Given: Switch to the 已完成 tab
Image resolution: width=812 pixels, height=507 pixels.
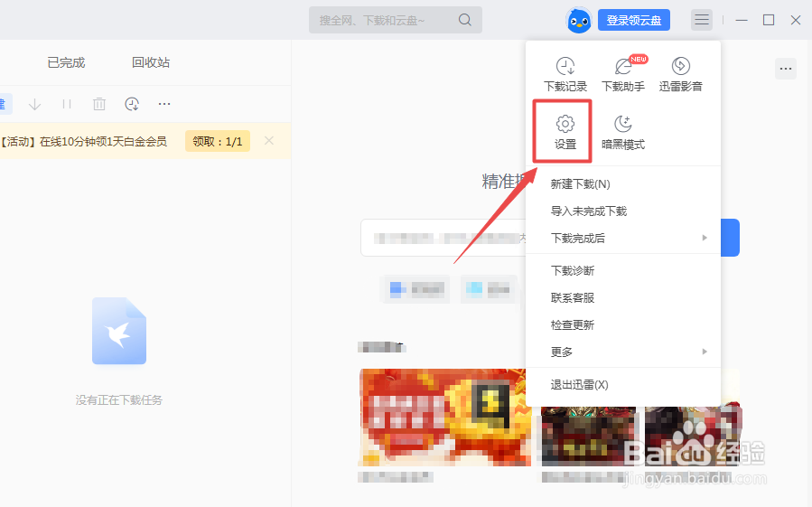Looking at the screenshot, I should click(x=66, y=62).
